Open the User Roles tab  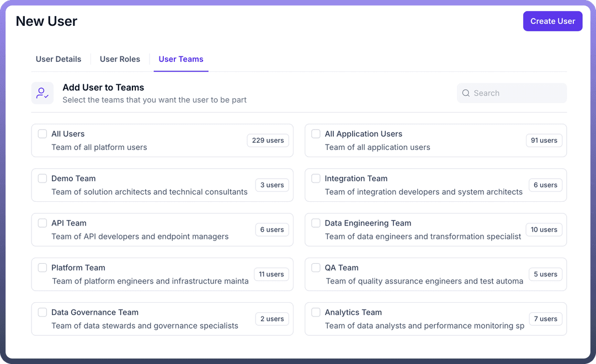(120, 59)
